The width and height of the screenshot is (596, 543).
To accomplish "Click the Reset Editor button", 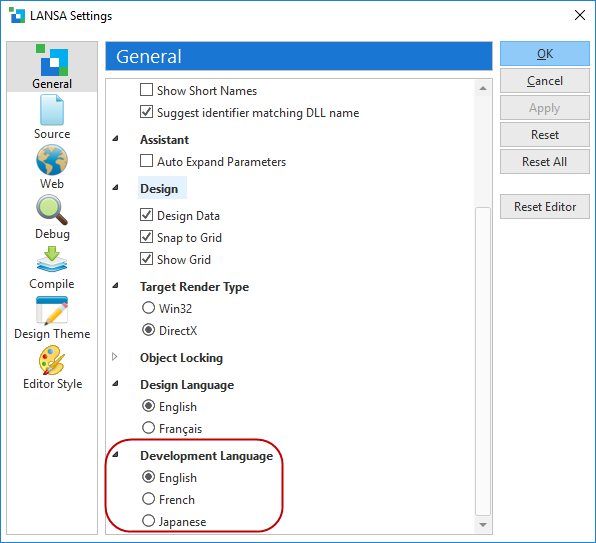I will point(545,206).
